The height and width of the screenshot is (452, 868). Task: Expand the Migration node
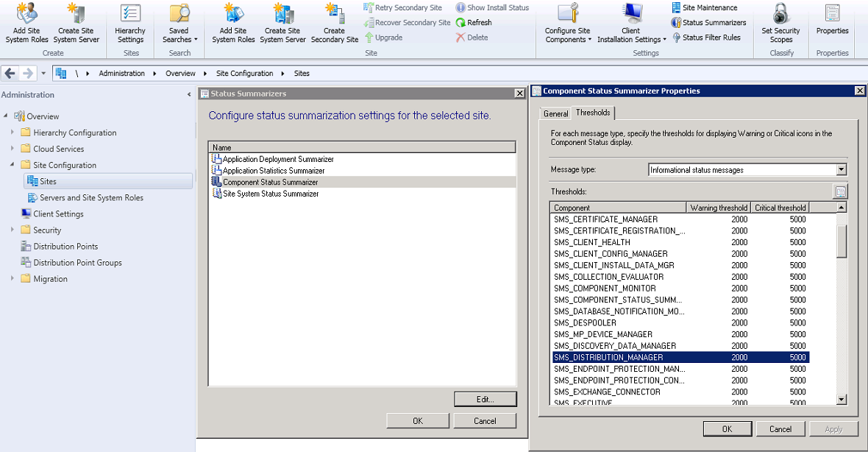point(13,278)
